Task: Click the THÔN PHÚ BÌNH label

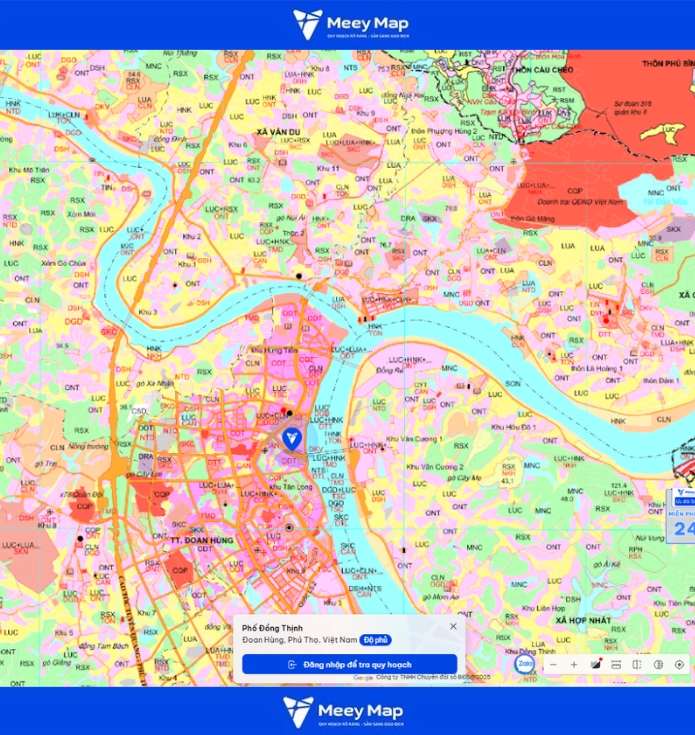Action: [x=669, y=64]
